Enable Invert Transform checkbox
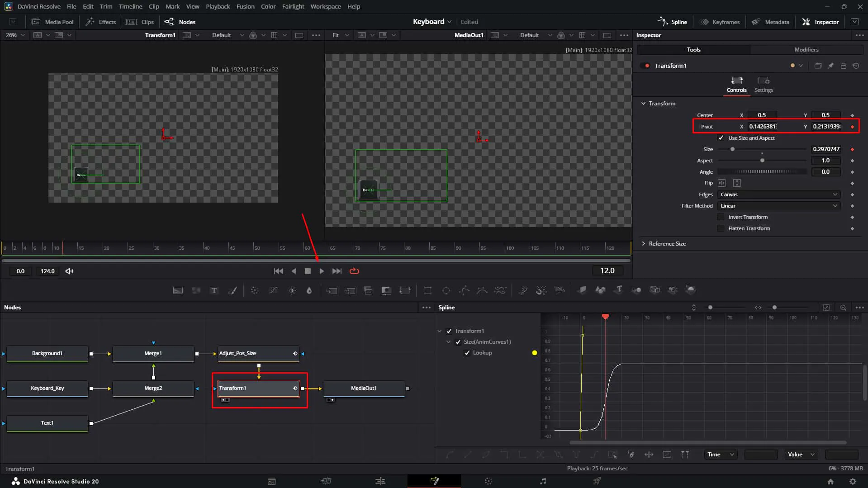 pos(721,217)
